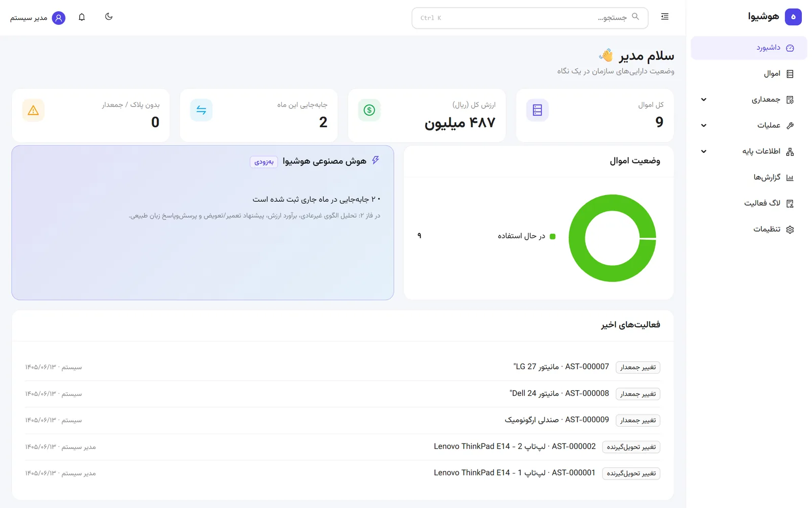Expand the عملیات submenu chevron
Image resolution: width=812 pixels, height=508 pixels.
click(x=704, y=125)
